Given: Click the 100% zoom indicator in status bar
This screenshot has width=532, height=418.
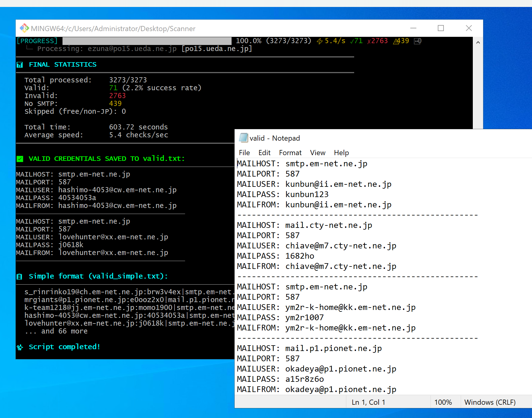Looking at the screenshot, I should [443, 402].
